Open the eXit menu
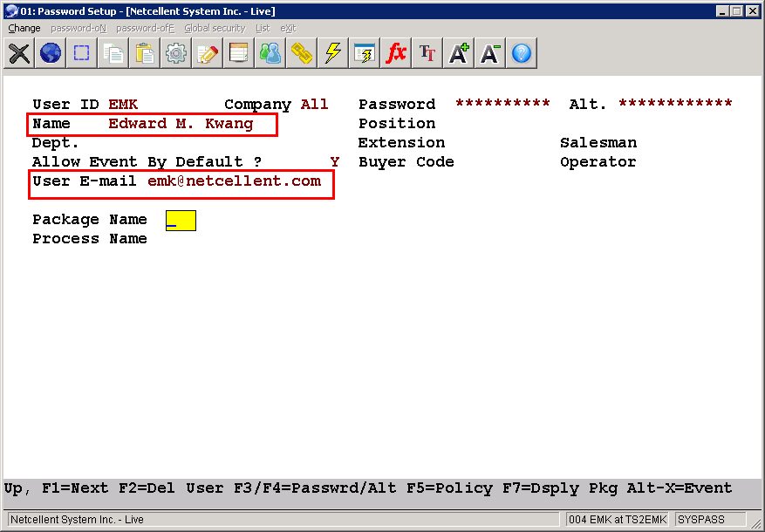The image size is (765, 532). click(x=288, y=28)
